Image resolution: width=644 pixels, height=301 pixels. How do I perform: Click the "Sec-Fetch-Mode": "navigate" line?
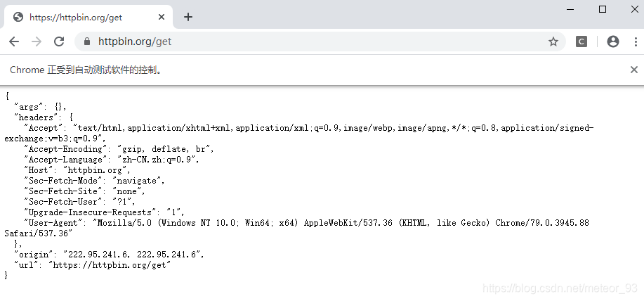point(95,181)
